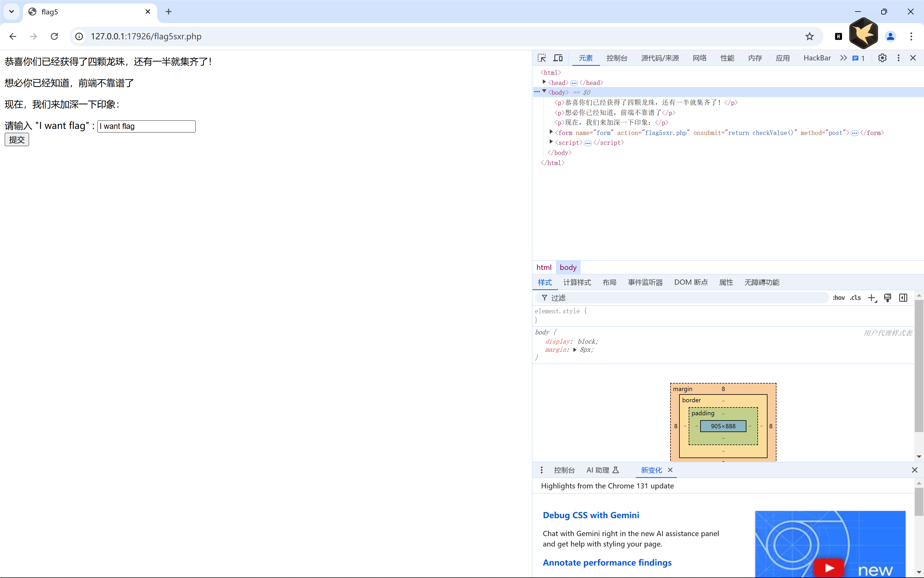View site information icon in address bar
The height and width of the screenshot is (578, 924).
pos(79,36)
